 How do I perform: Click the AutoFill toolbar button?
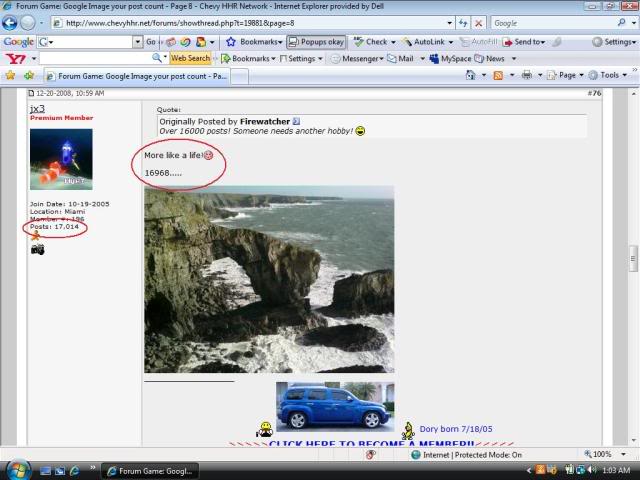(x=478, y=42)
